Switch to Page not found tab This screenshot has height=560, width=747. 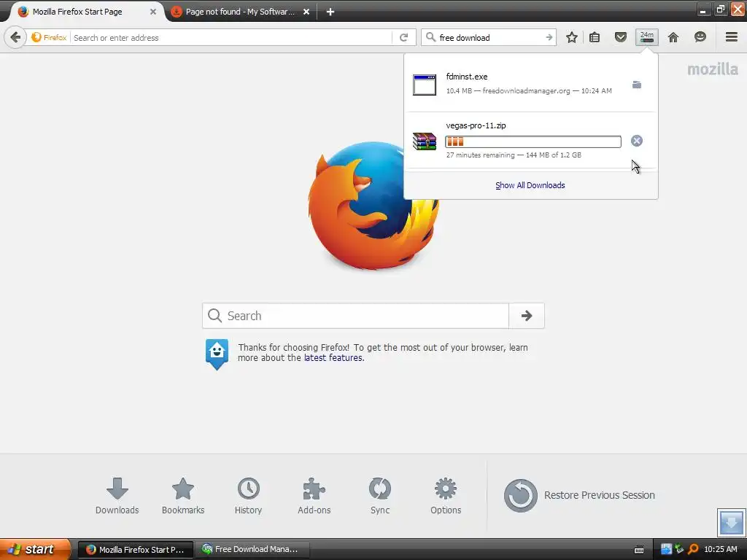coord(240,12)
